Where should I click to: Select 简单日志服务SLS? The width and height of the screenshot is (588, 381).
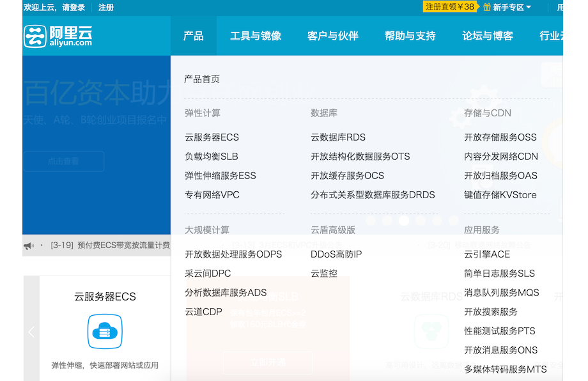pyautogui.click(x=500, y=274)
